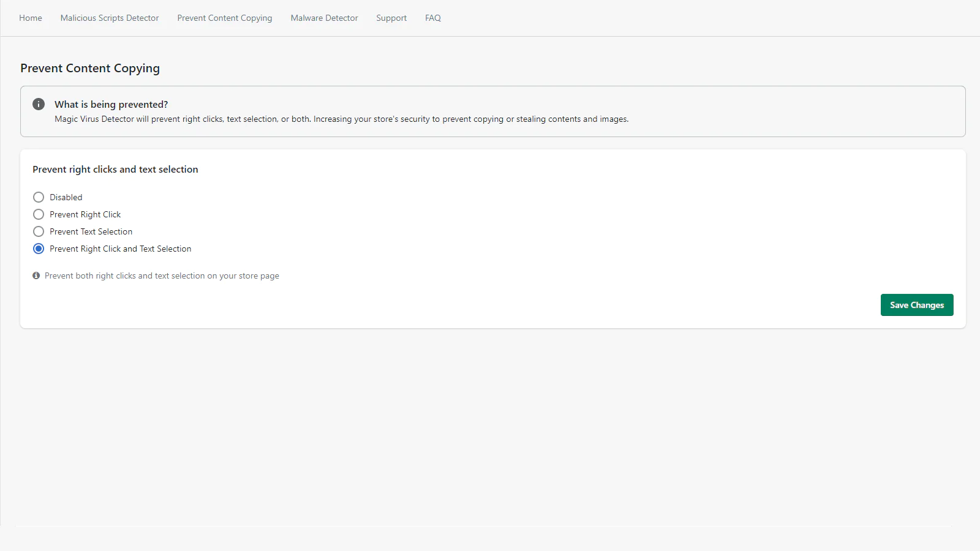The image size is (980, 551).
Task: Click the small info icon beside the hint text
Action: [36, 275]
